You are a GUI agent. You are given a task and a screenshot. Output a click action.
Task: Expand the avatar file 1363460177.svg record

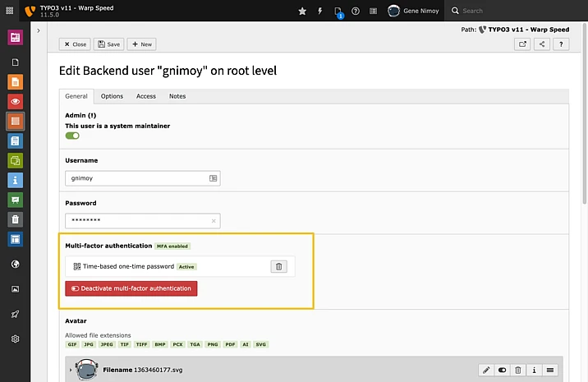(x=71, y=371)
